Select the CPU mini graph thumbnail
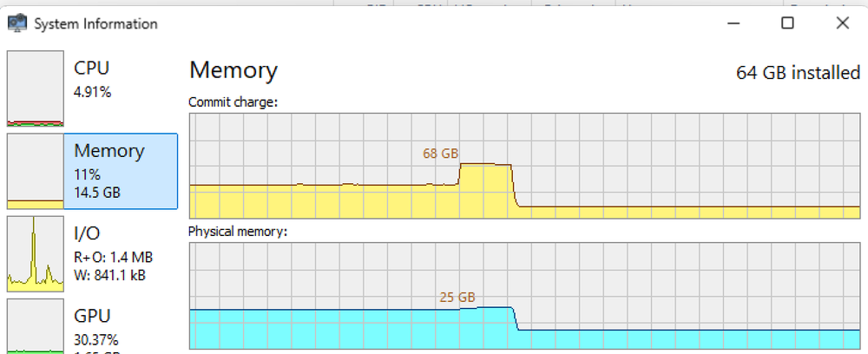868x354 pixels. (x=35, y=88)
